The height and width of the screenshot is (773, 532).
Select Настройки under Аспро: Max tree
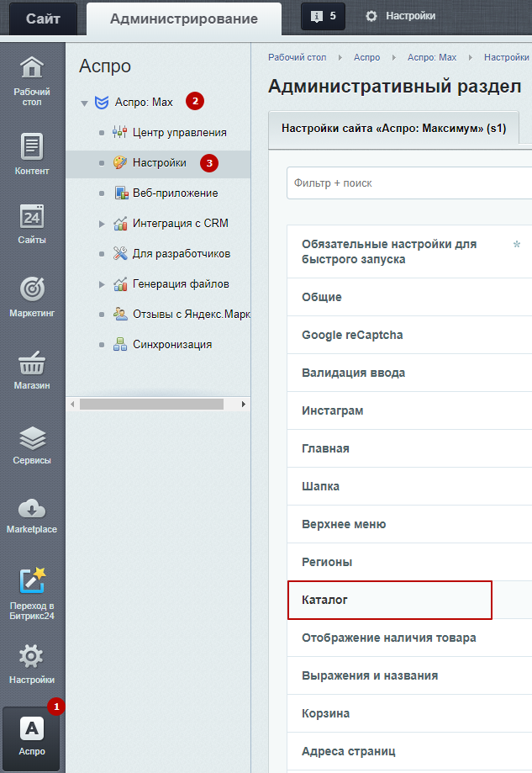[x=160, y=162]
